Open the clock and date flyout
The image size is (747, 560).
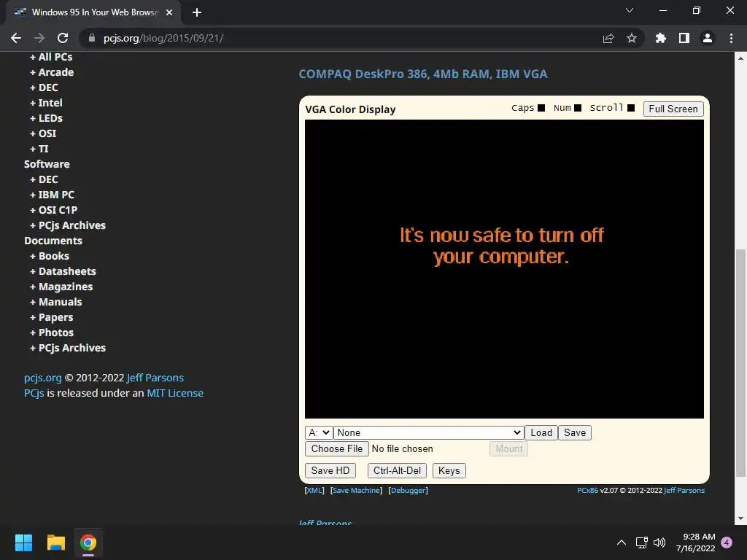pos(695,542)
